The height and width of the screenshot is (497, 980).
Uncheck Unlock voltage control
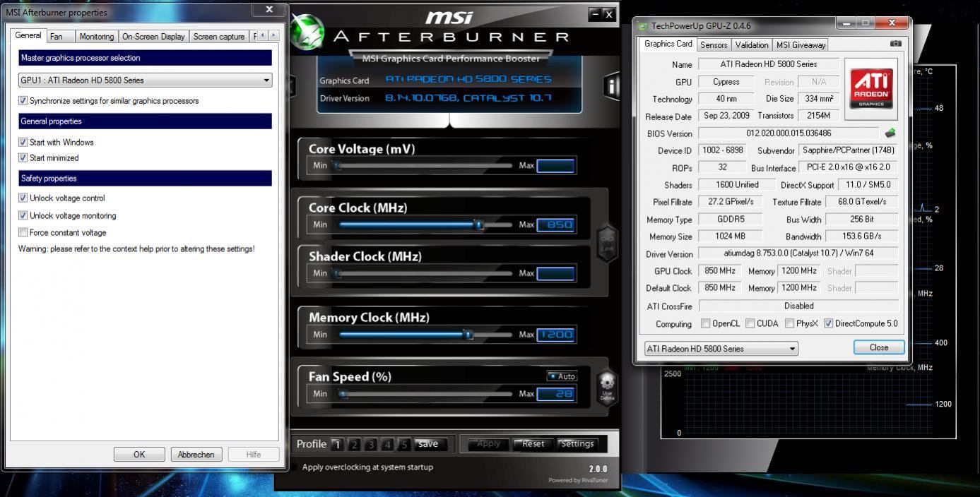pos(23,198)
